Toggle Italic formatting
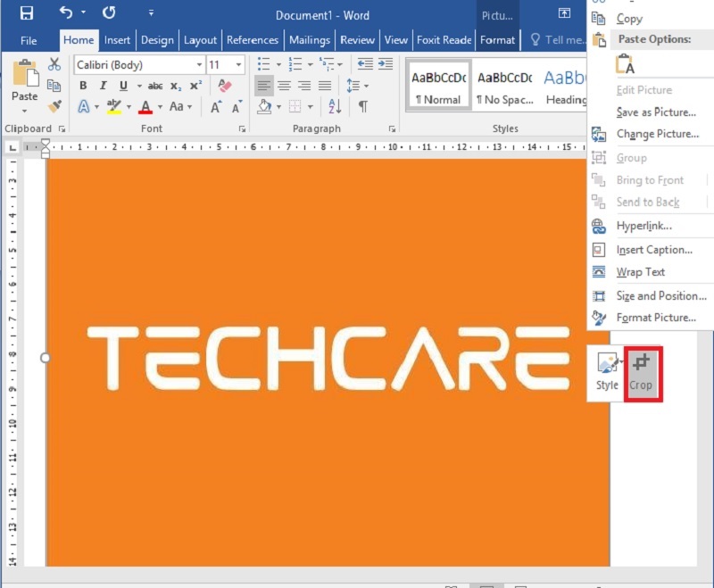 click(x=103, y=86)
